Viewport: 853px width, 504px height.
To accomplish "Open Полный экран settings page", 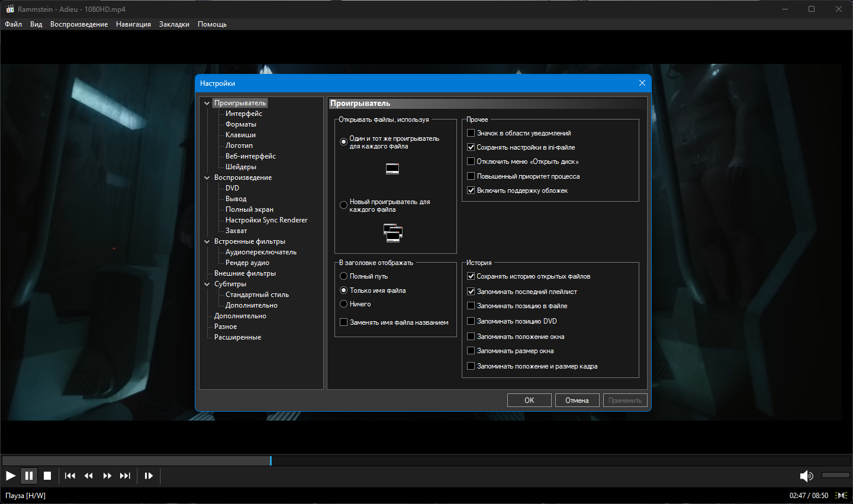I will click(249, 209).
